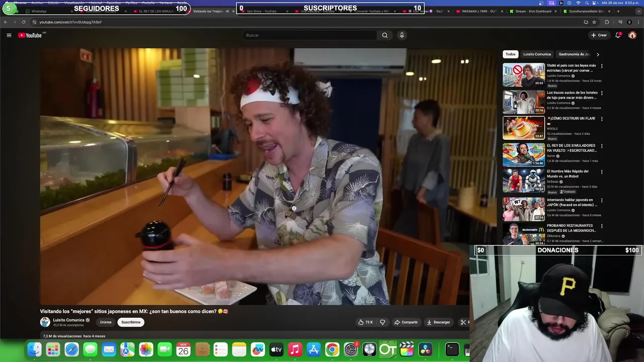Open Photos app in the Dock

[146, 349]
